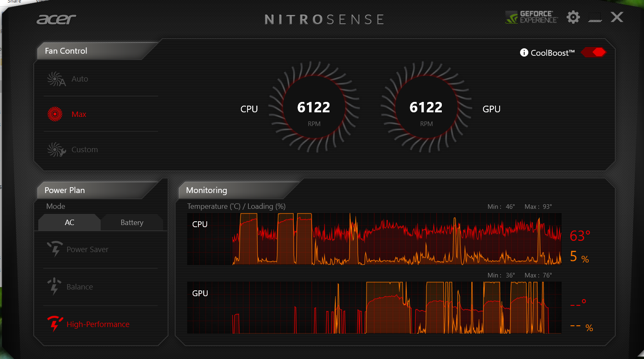Viewport: 644px width, 359px height.
Task: Click the GPU fan RPM dial
Action: (426, 107)
